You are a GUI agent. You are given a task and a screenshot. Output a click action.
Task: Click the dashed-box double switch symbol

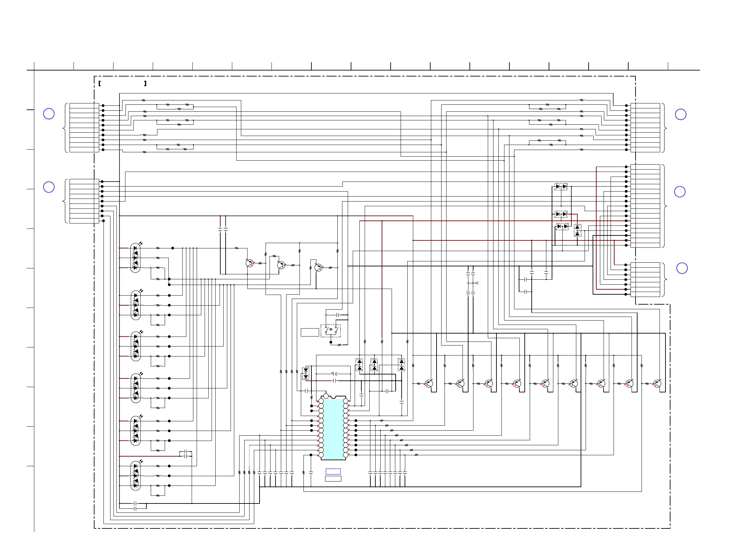coord(331,331)
